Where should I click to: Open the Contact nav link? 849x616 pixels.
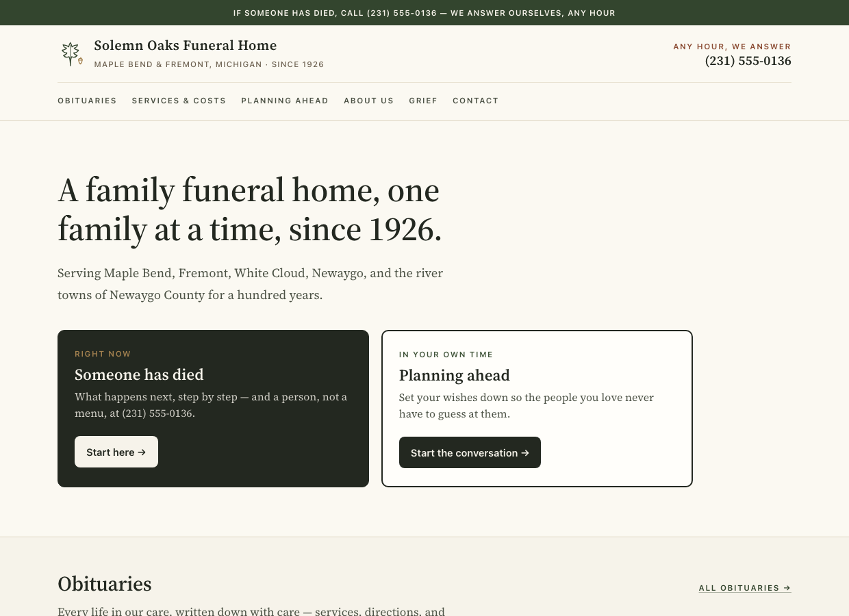pyautogui.click(x=475, y=101)
